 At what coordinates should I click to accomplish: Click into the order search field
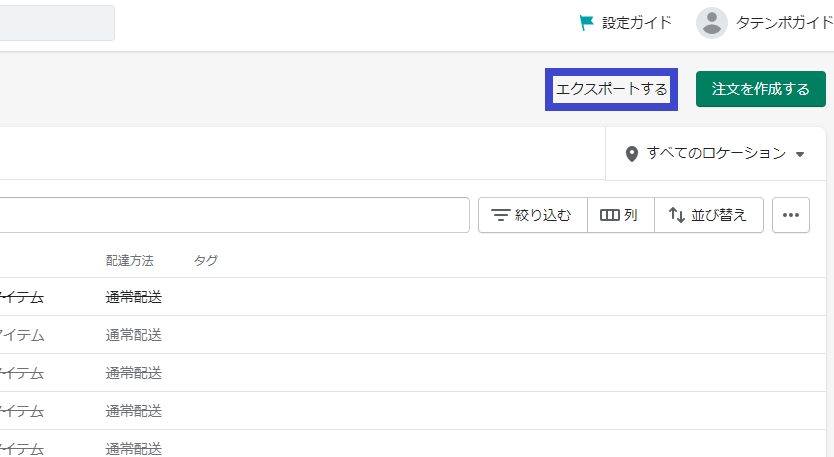click(x=235, y=215)
